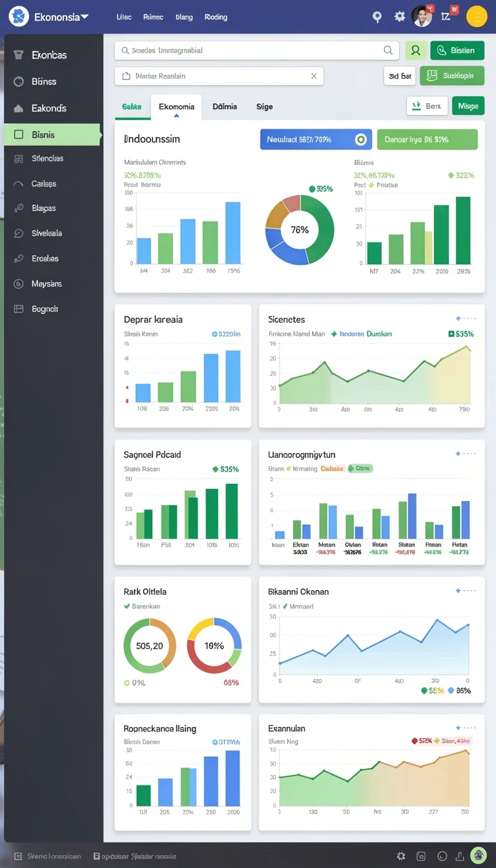The height and width of the screenshot is (868, 496).
Task: Open the Sicenetes card options menu
Action: [x=466, y=318]
